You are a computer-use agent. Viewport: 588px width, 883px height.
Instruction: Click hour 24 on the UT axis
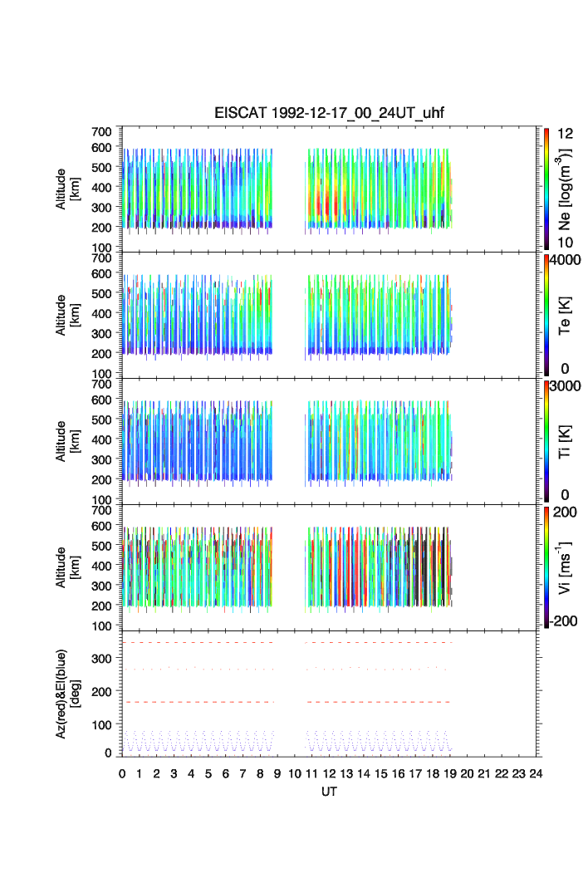536,773
